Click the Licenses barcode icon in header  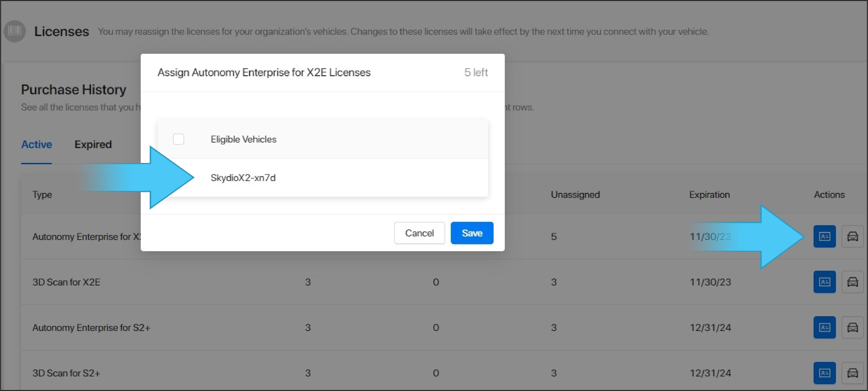tap(15, 31)
